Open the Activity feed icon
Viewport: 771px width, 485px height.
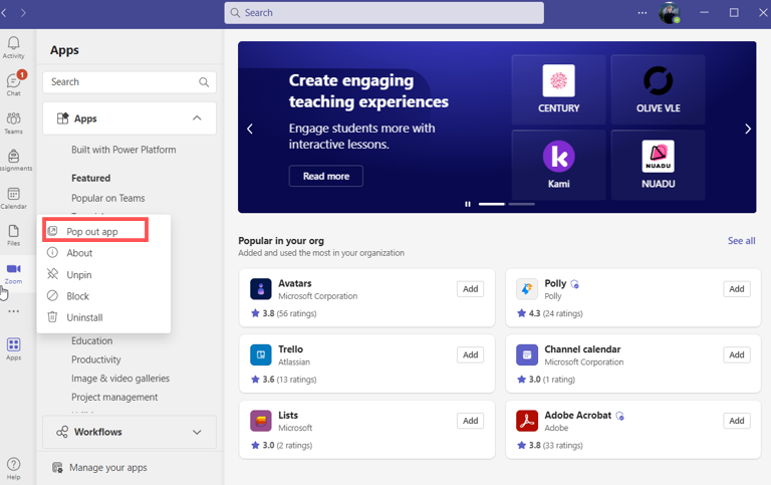[13, 47]
